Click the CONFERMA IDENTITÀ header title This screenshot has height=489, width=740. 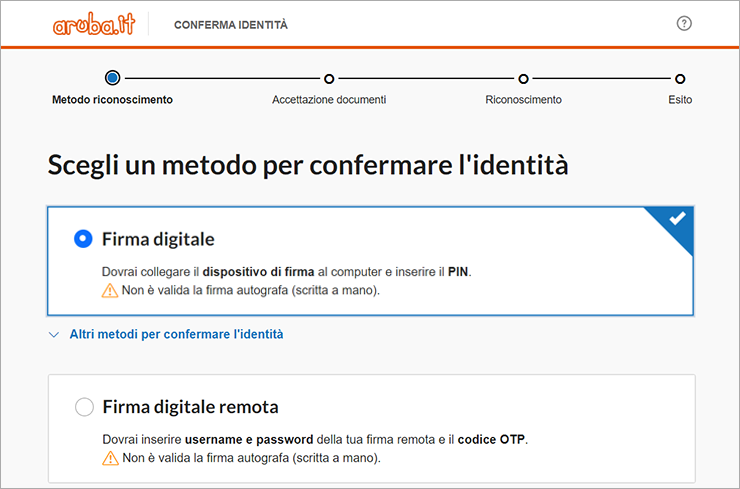(231, 25)
